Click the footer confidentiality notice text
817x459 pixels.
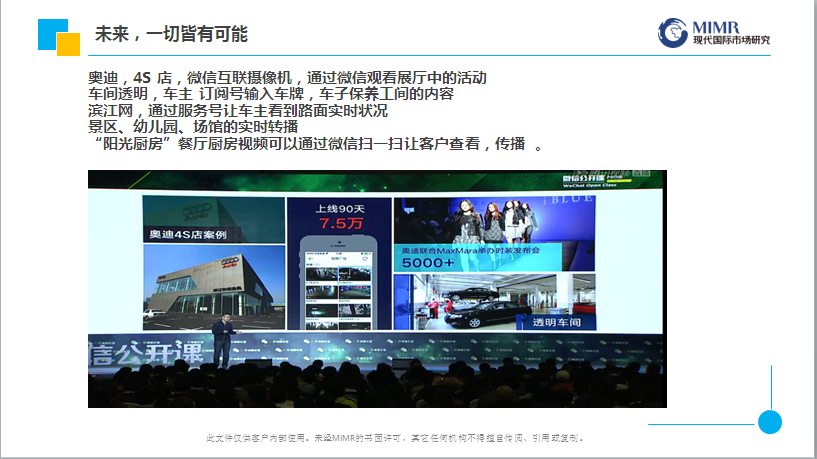click(395, 438)
